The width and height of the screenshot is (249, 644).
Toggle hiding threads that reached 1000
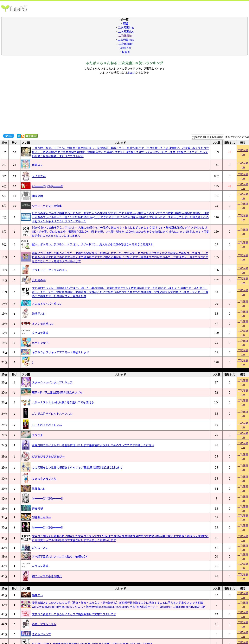[193, 137]
